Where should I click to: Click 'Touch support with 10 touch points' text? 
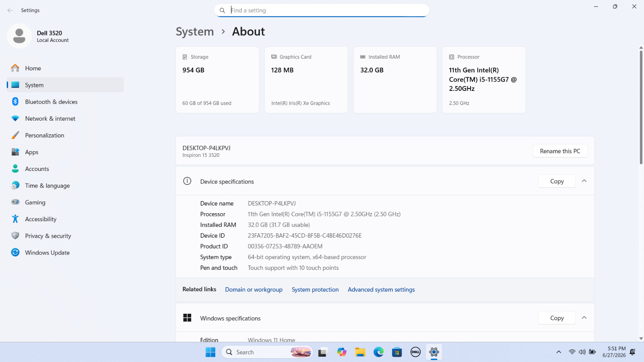(293, 268)
